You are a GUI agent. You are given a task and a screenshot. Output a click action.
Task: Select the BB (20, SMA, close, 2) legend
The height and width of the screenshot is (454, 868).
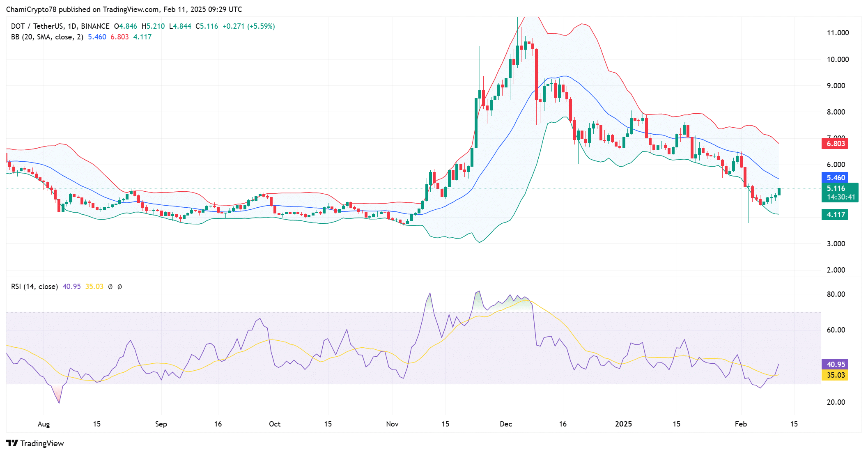pyautogui.click(x=47, y=37)
